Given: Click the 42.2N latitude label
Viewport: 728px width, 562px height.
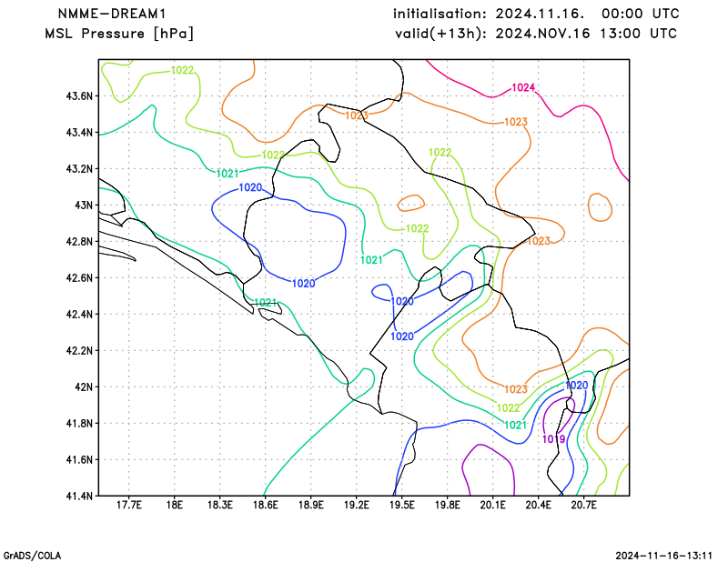Looking at the screenshot, I should tap(80, 351).
